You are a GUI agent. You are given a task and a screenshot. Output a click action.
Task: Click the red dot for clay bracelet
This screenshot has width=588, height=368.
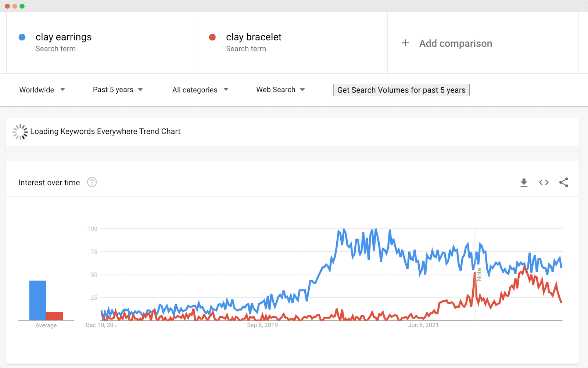pyautogui.click(x=213, y=37)
